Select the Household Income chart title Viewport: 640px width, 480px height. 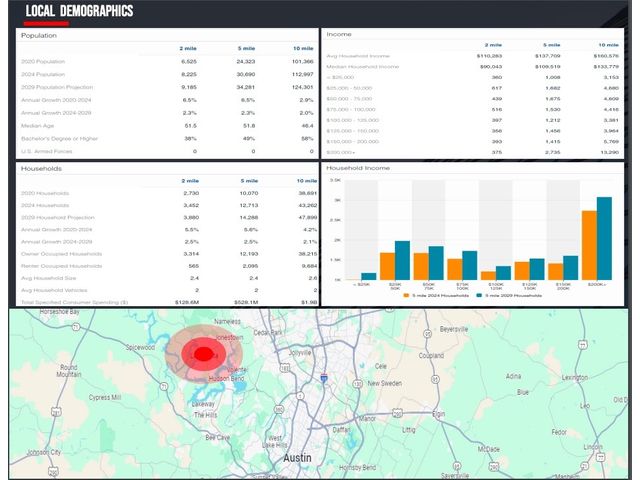[358, 168]
